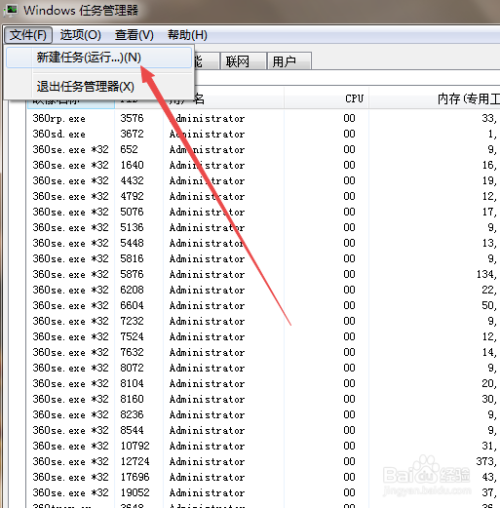Click memory value 134 in PID 5876 row
This screenshot has width=500, height=508.
click(486, 275)
